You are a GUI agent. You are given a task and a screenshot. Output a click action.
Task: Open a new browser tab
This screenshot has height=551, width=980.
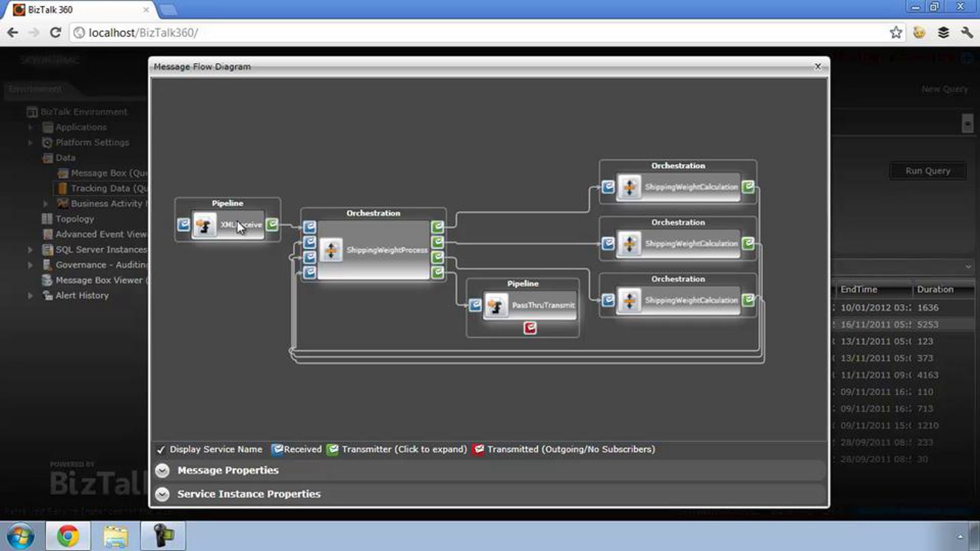[169, 10]
